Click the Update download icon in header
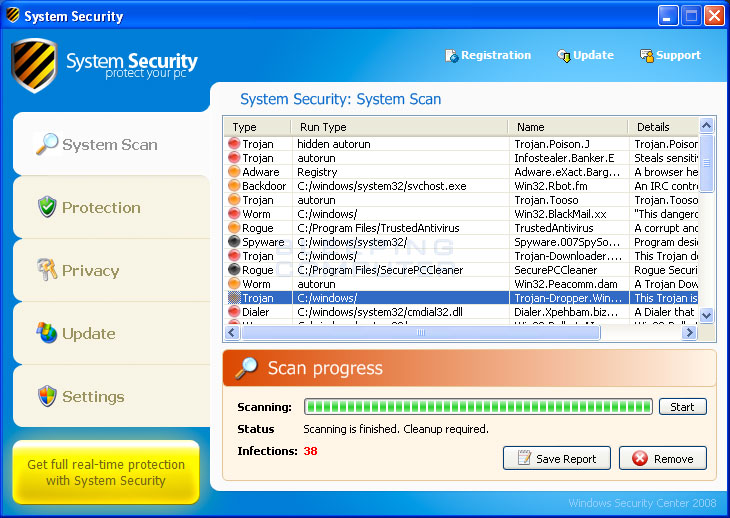This screenshot has width=730, height=518. tap(564, 56)
